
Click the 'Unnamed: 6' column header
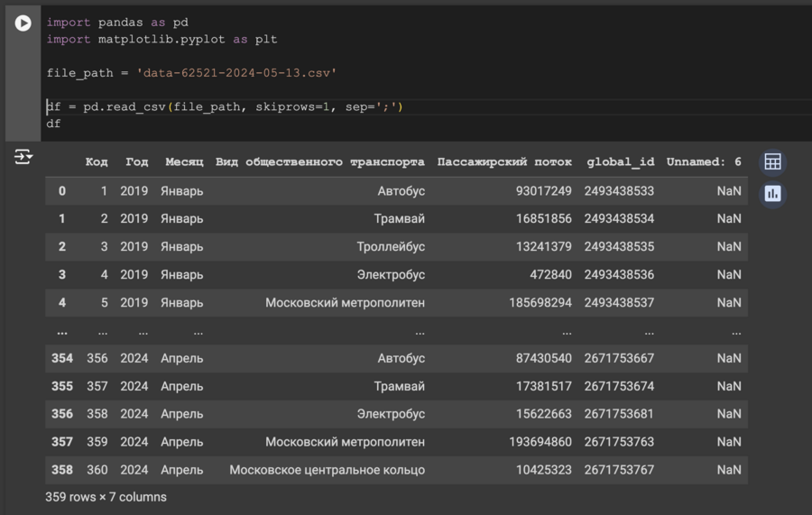pos(703,162)
